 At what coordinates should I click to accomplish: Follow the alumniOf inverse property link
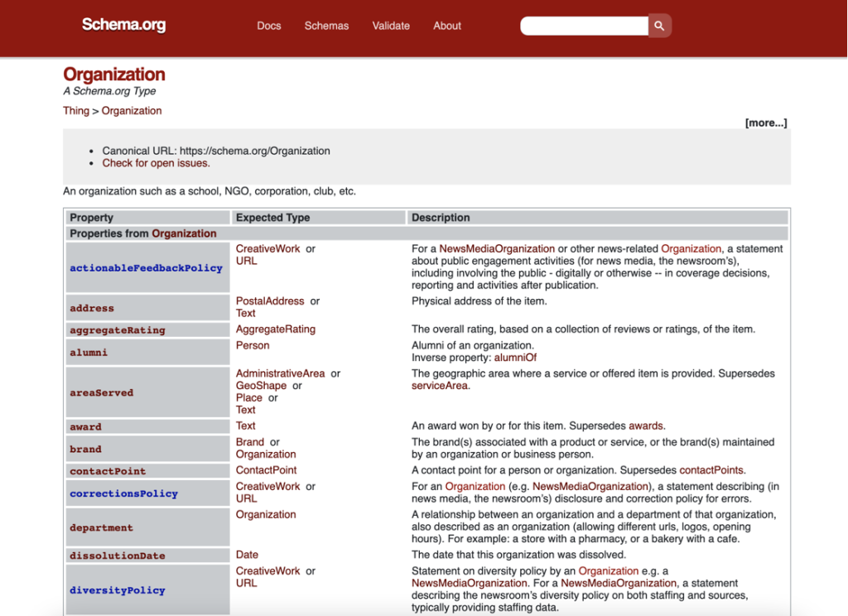coord(515,358)
